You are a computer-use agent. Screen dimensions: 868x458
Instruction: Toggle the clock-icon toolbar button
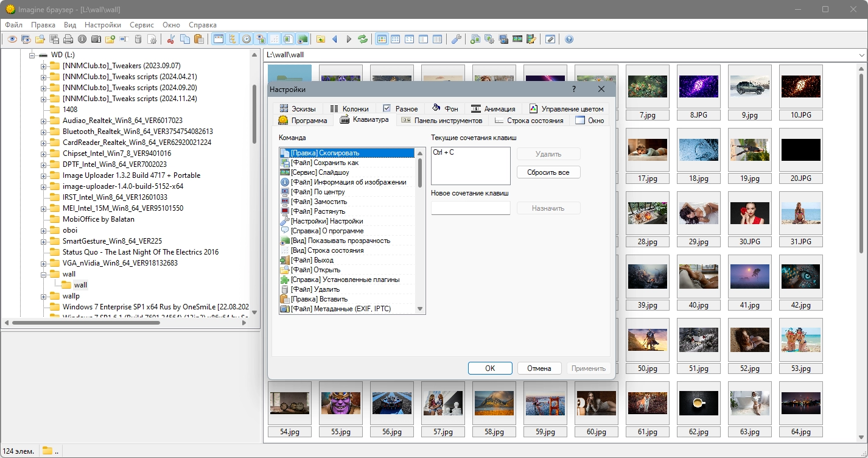[247, 40]
